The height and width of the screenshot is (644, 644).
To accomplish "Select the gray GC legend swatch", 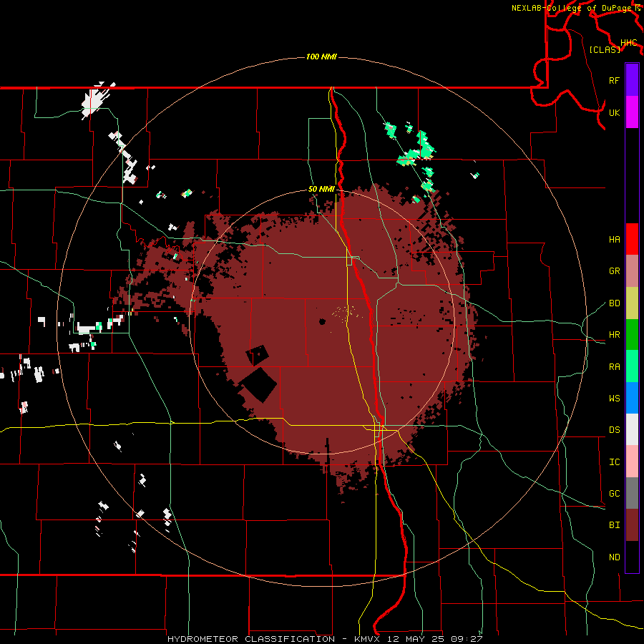I will point(632,493).
